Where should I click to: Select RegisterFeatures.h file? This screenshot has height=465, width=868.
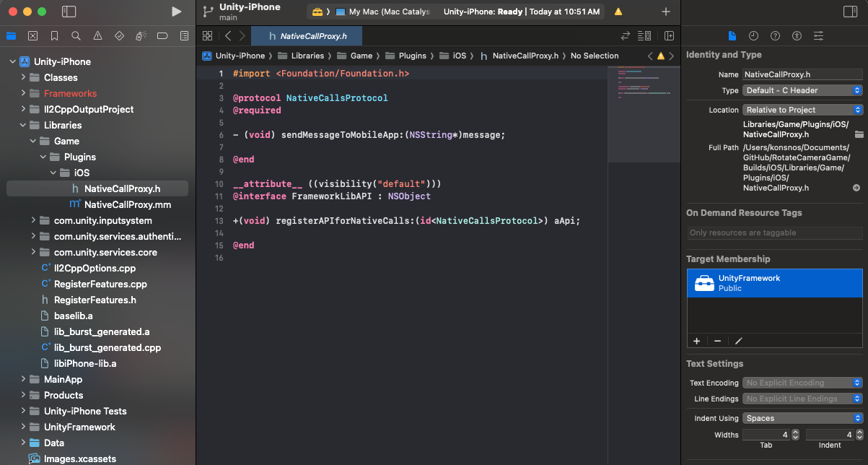click(x=95, y=300)
